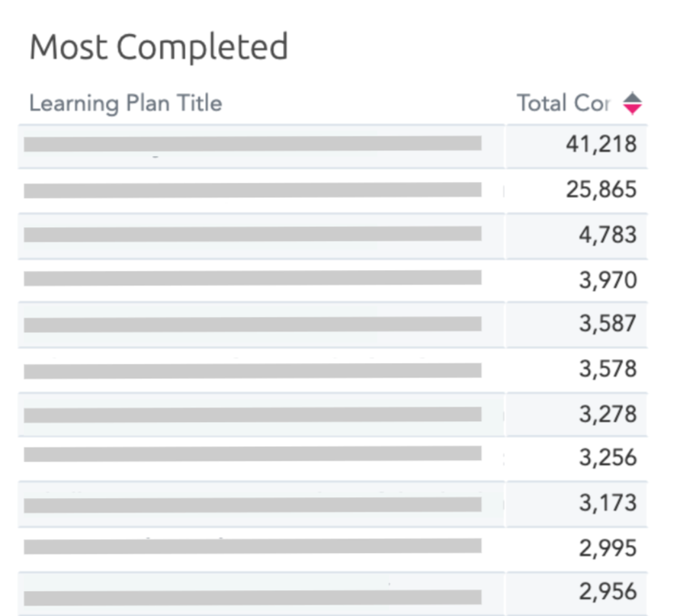Click the 3,970 completions value
This screenshot has width=674, height=616.
click(608, 281)
